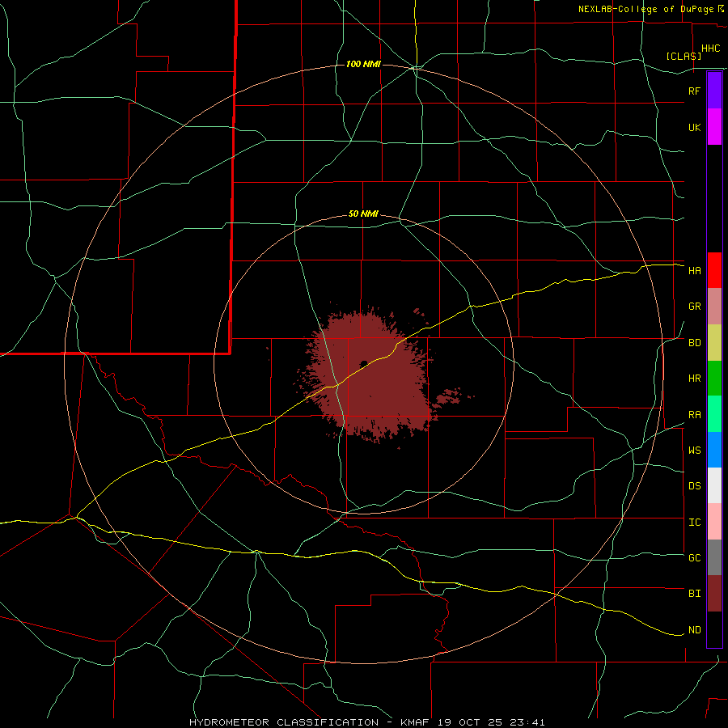Click the RF legend label
This screenshot has width=728, height=728.
[x=694, y=91]
